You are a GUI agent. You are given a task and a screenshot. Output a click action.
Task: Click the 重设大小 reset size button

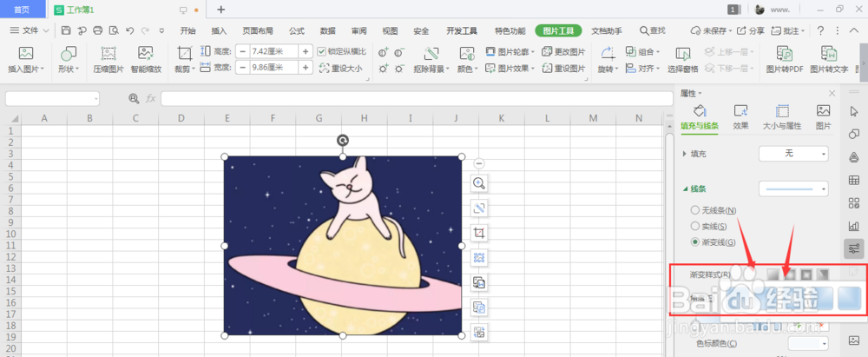pos(341,69)
